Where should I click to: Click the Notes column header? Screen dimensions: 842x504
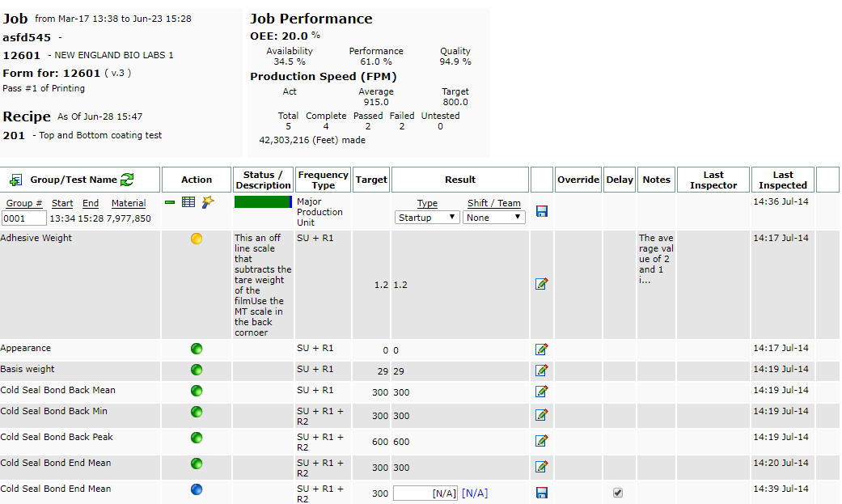point(656,180)
